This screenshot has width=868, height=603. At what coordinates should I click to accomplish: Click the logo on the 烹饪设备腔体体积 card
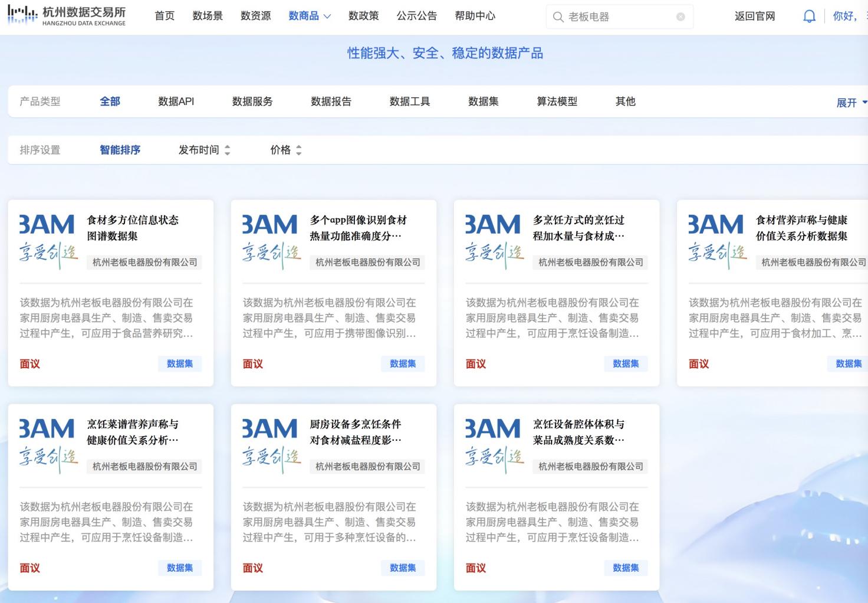pos(494,446)
